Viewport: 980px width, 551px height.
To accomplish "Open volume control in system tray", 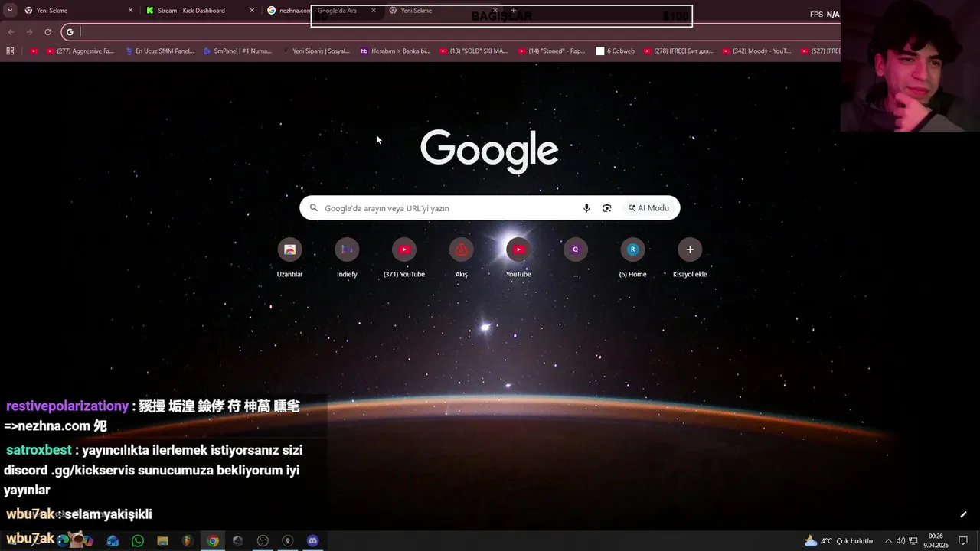I will click(x=900, y=541).
